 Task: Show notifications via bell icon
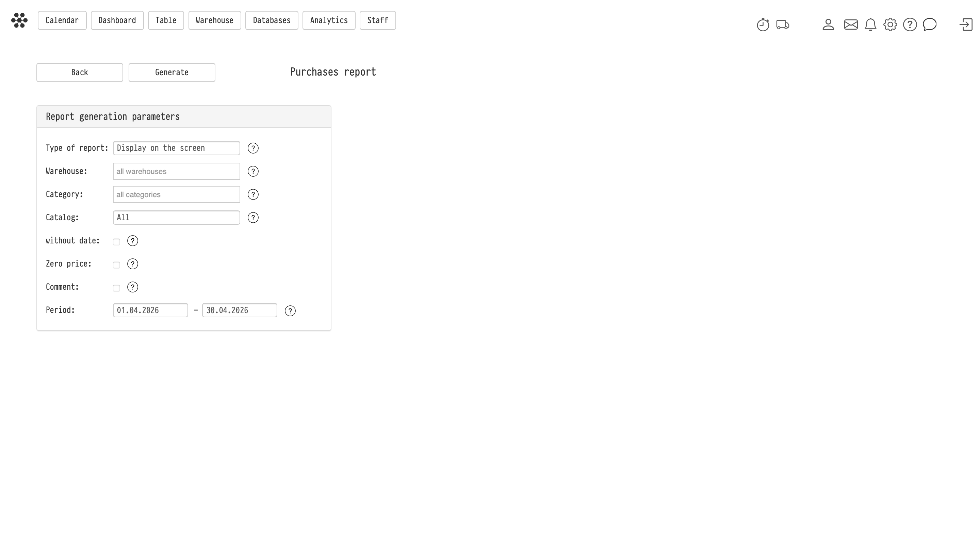tap(870, 25)
